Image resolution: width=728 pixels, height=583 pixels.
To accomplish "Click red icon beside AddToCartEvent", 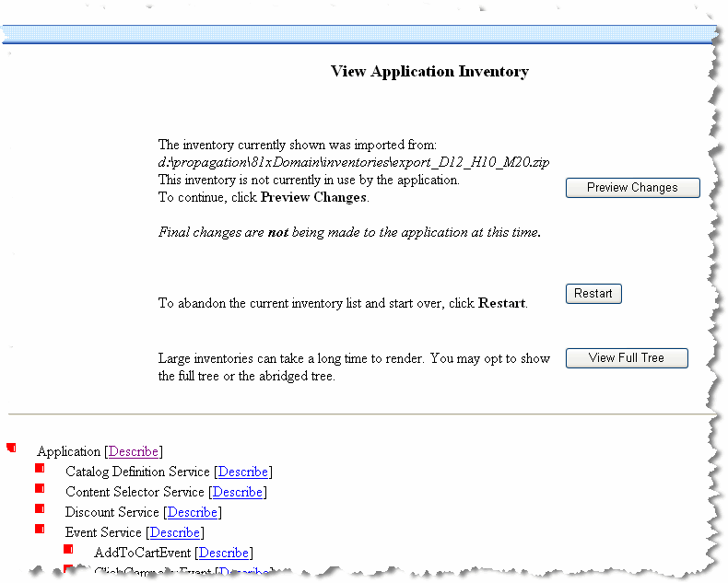I will coord(68,549).
